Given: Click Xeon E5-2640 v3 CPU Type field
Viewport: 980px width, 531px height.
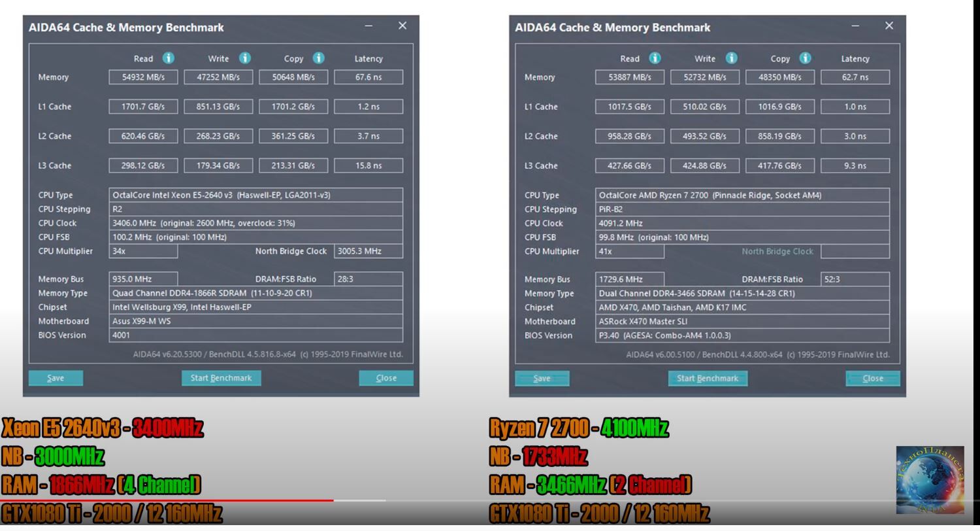Looking at the screenshot, I should (x=256, y=195).
